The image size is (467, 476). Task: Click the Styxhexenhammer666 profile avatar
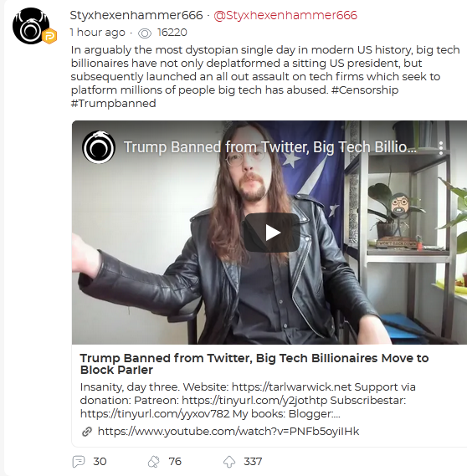pyautogui.click(x=31, y=26)
